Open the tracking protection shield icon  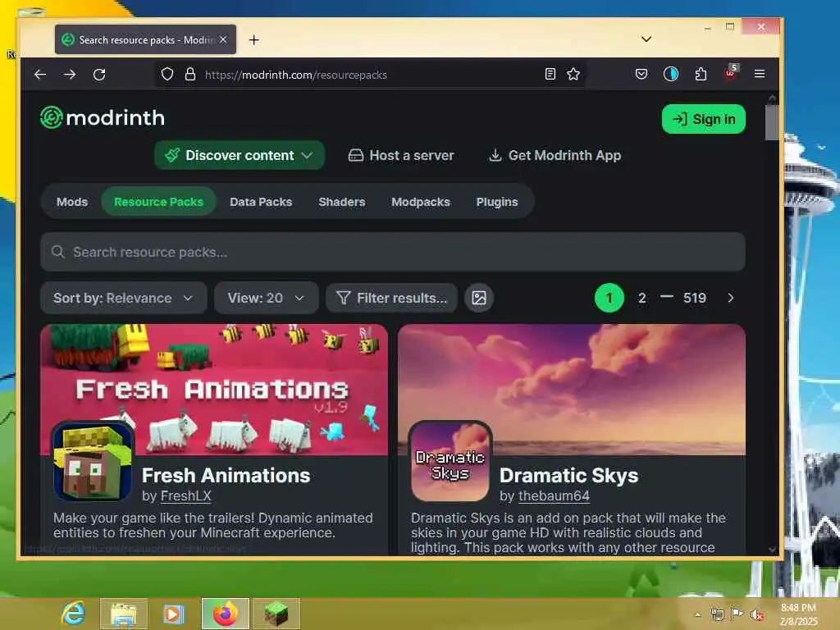coord(167,75)
